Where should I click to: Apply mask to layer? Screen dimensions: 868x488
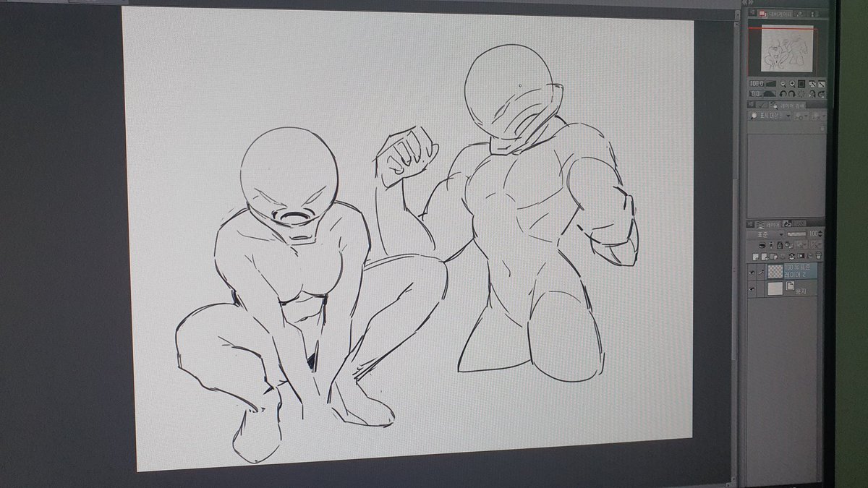pos(810,256)
